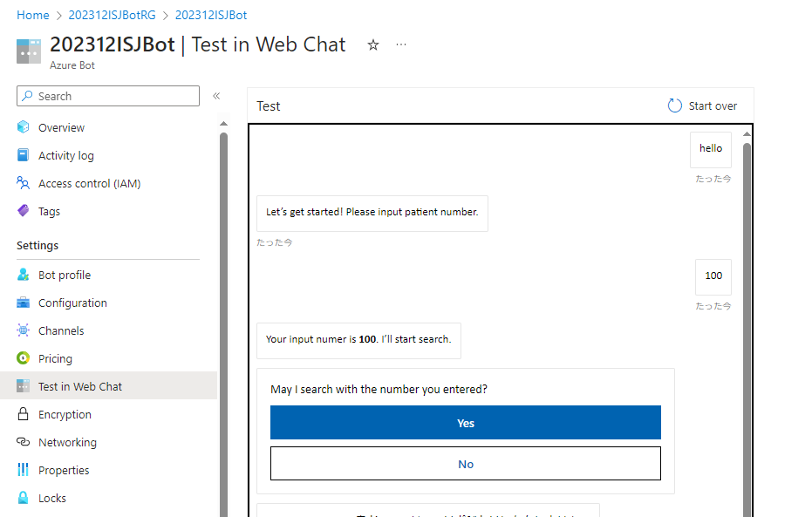Click the Access control (IAM) icon
Image resolution: width=812 pixels, height=517 pixels.
24,183
